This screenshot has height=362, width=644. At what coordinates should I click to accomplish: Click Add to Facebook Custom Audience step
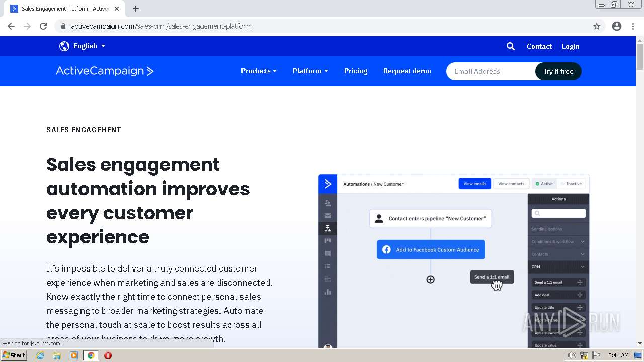[431, 250]
